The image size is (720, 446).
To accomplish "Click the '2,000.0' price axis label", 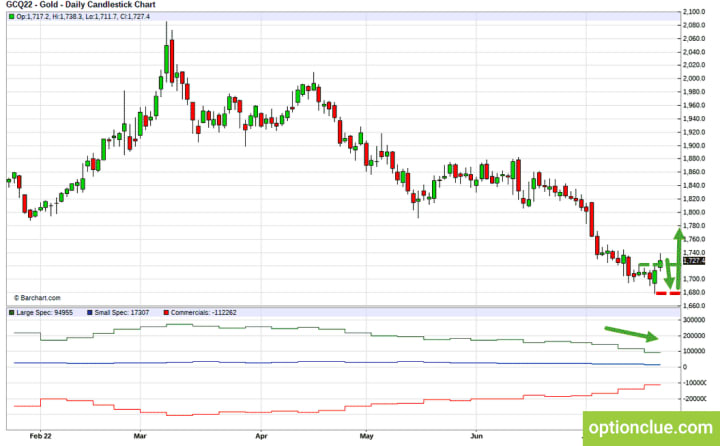I will coord(694,79).
